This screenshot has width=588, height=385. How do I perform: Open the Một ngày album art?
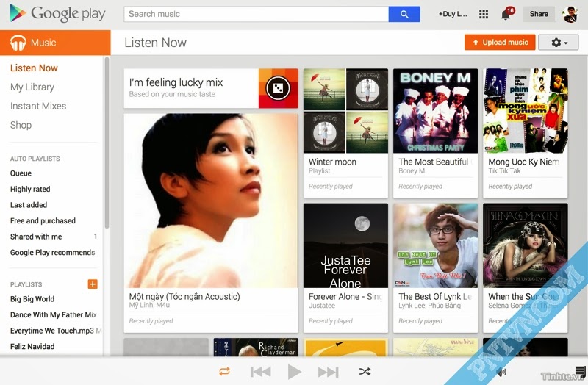(x=211, y=201)
